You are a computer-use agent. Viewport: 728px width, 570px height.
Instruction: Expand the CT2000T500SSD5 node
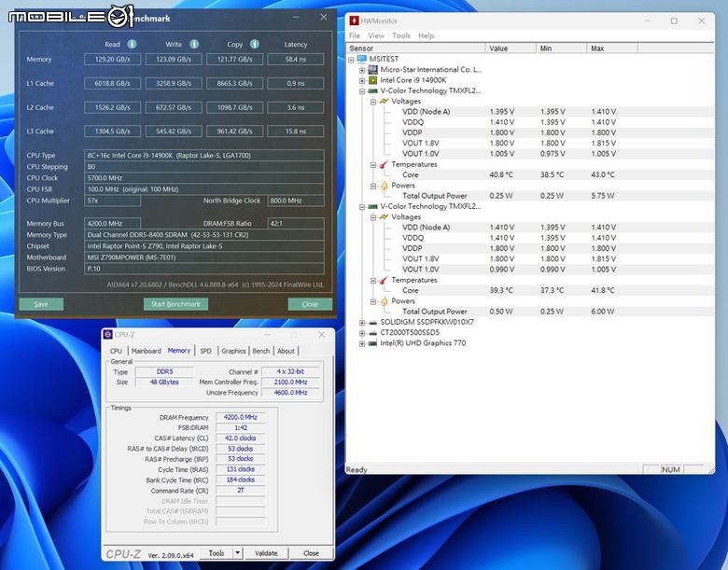click(x=362, y=333)
